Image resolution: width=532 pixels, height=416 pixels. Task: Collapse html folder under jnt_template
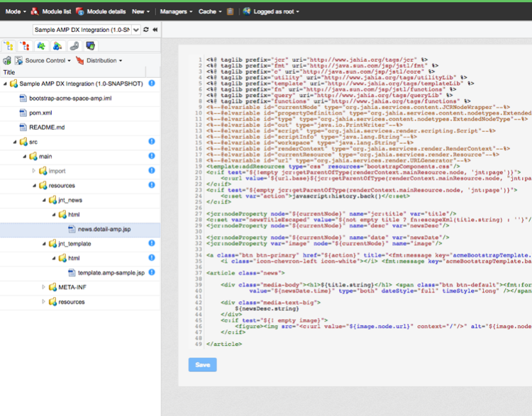click(54, 259)
